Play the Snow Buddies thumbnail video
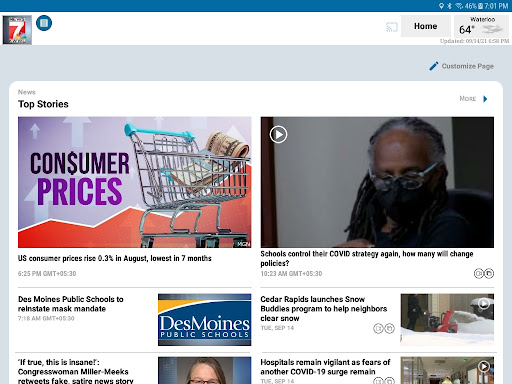The image size is (512, 384). [484, 303]
